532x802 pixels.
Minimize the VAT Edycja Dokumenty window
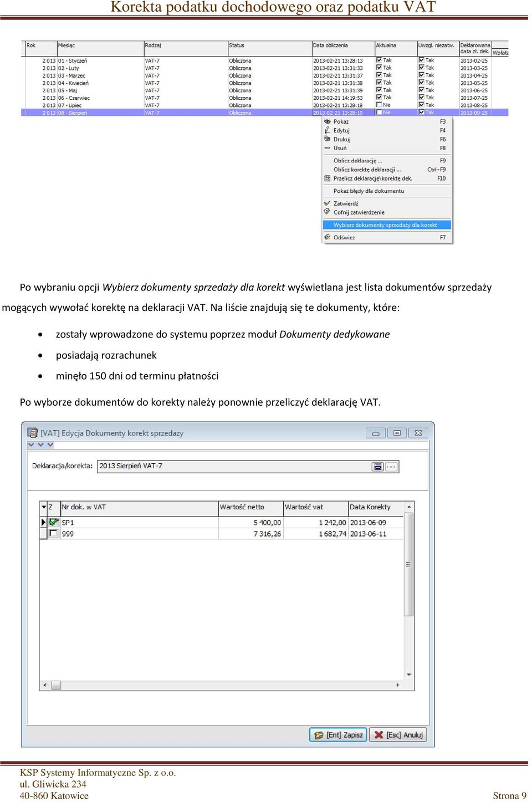click(376, 433)
